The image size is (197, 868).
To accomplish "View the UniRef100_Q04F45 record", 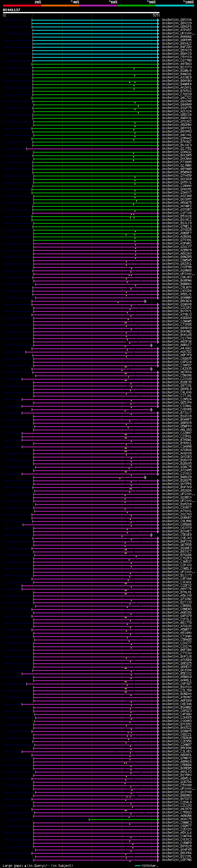I will [176, 850].
